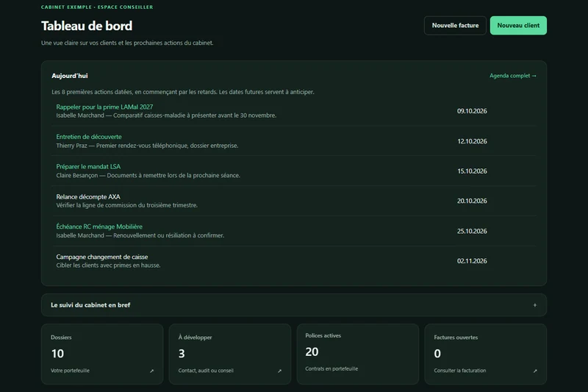The width and height of the screenshot is (588, 392).
Task: Create a Nouvelle facture
Action: click(455, 26)
